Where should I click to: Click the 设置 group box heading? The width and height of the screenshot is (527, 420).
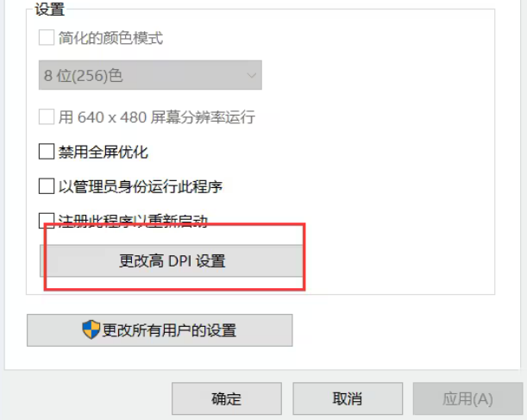(50, 9)
